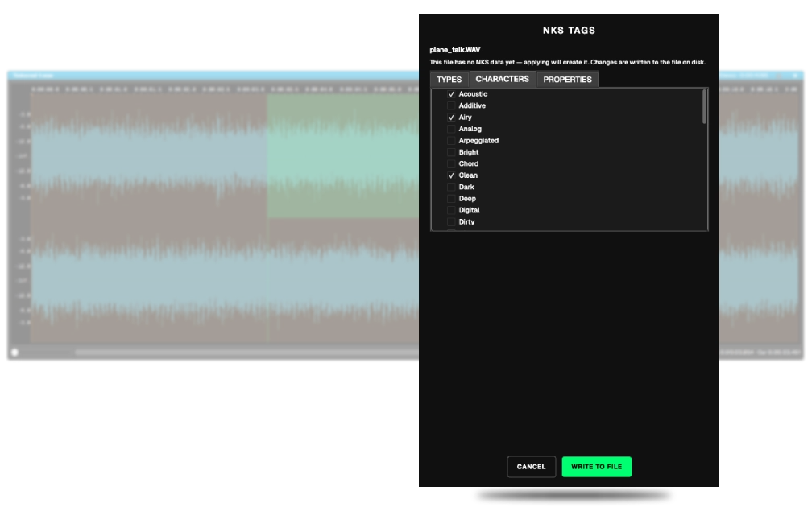Select the CHARACTERS tab
The width and height of the screenshot is (812, 528).
(x=503, y=79)
